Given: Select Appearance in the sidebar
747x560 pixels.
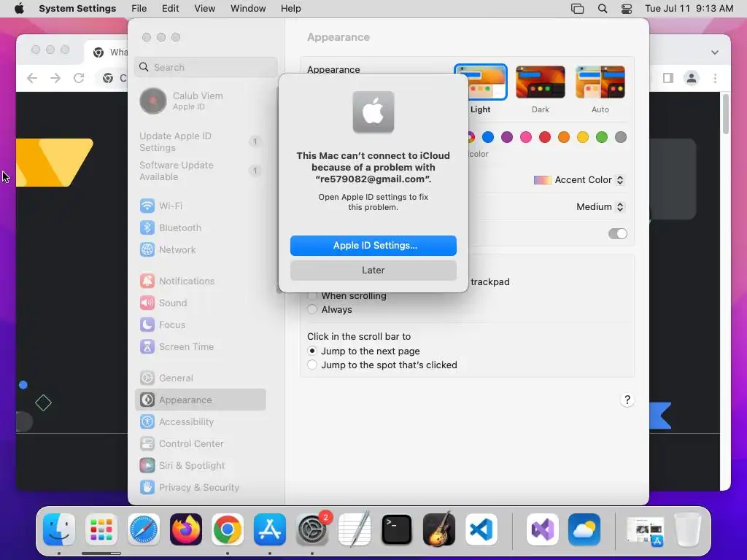Looking at the screenshot, I should point(200,400).
